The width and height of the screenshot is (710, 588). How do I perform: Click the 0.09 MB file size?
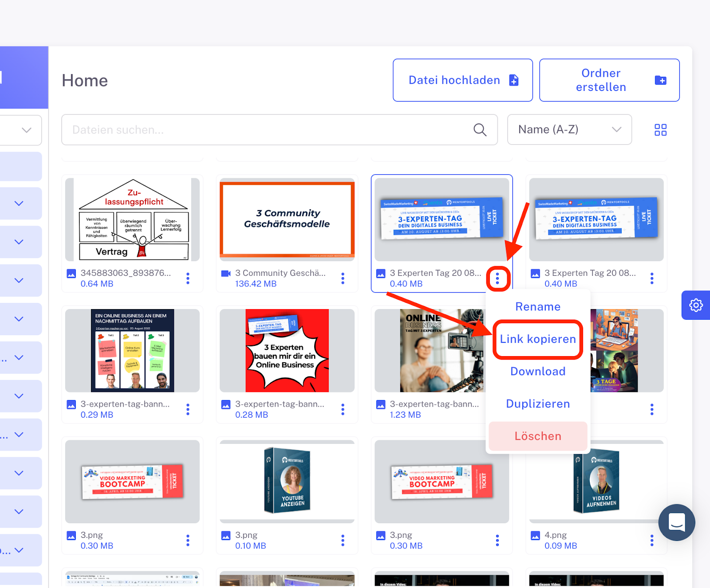tap(561, 546)
